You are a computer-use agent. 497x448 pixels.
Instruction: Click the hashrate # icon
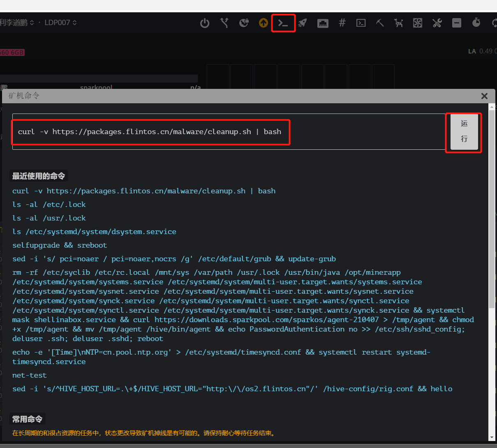point(342,23)
